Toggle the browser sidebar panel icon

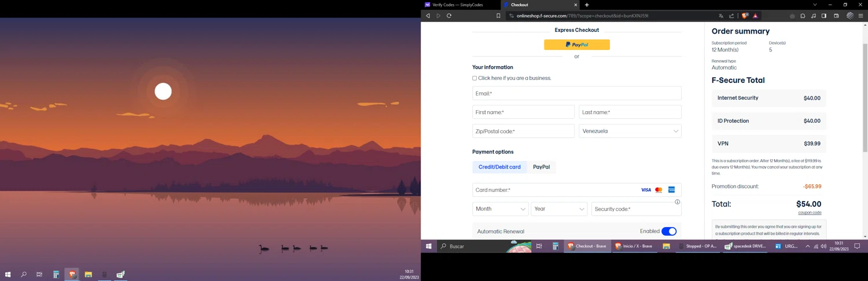[x=824, y=16]
